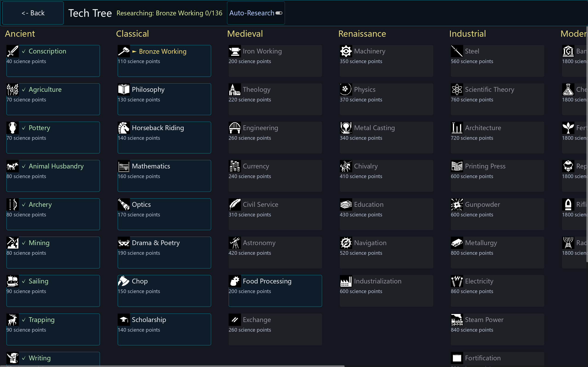Click "Exchange" tech name

(x=257, y=320)
